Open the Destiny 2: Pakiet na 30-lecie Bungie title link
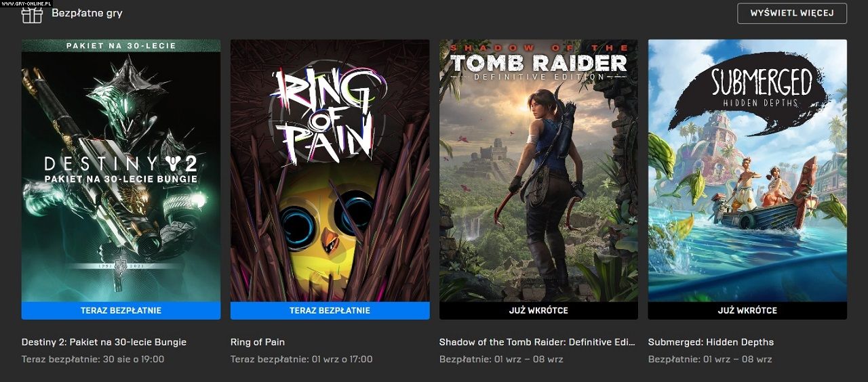 pos(104,342)
